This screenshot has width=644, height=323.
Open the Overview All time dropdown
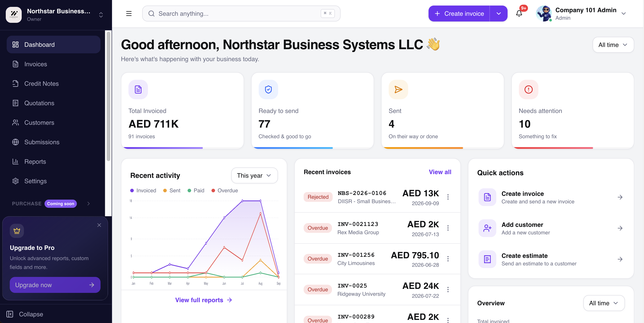point(604,303)
